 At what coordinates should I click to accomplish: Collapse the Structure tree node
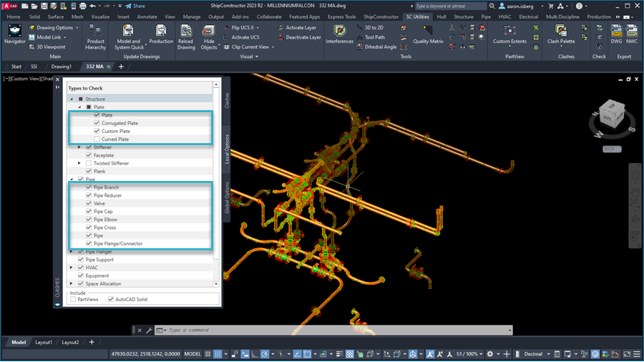tap(72, 99)
